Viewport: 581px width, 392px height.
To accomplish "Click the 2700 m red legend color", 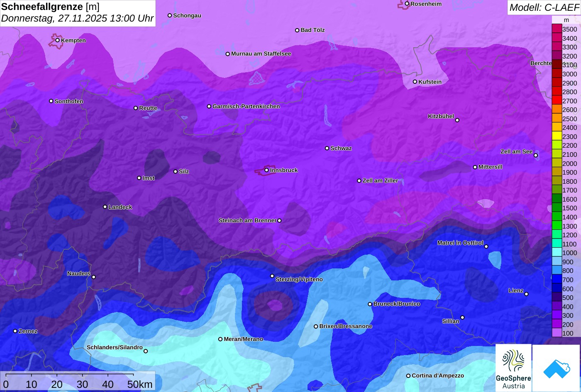I will pos(557,101).
